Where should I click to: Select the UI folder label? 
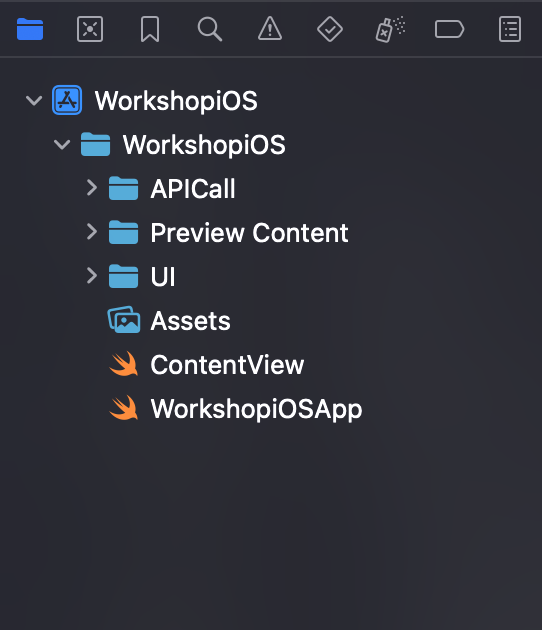pyautogui.click(x=163, y=276)
